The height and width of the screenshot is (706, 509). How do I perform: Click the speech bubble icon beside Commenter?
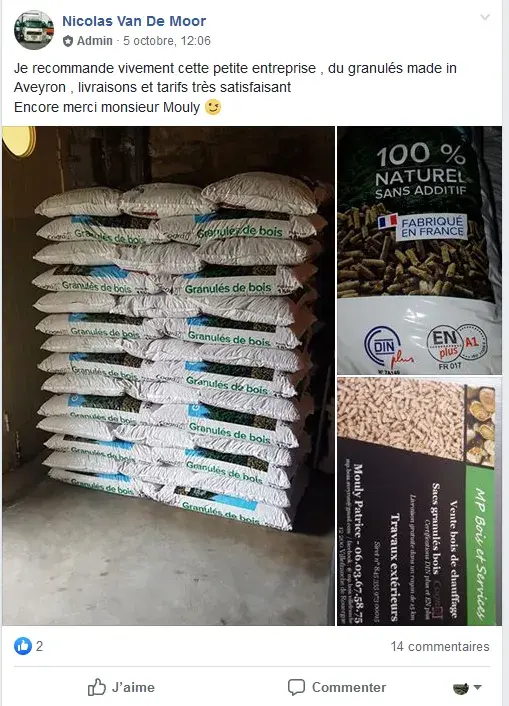coord(296,688)
